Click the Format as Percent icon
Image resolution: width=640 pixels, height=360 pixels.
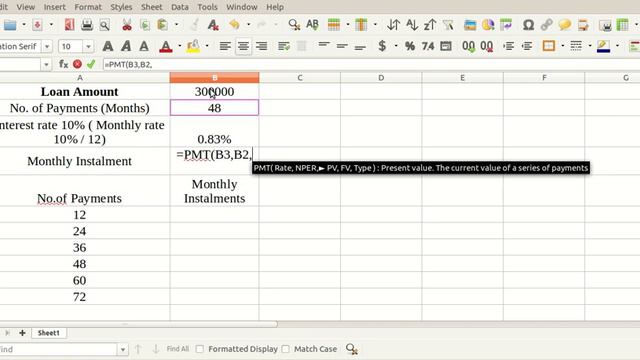click(x=410, y=46)
